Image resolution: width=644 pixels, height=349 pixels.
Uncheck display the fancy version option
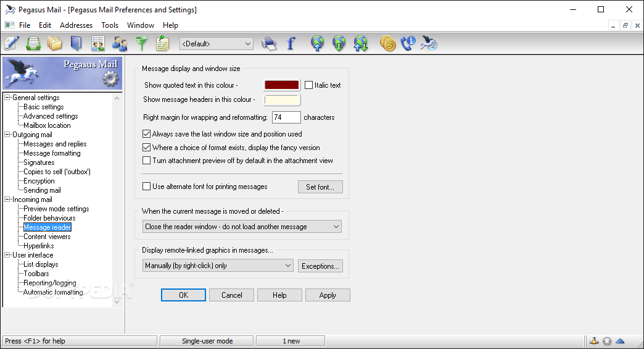146,147
